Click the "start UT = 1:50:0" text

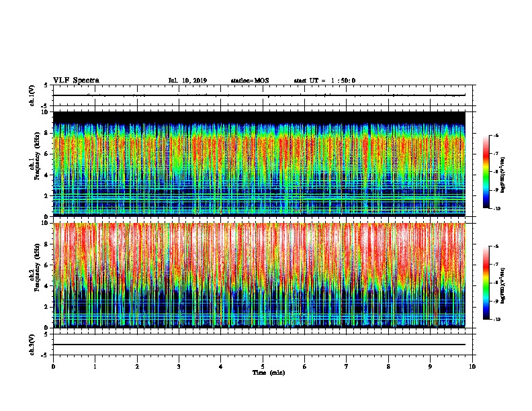click(324, 81)
